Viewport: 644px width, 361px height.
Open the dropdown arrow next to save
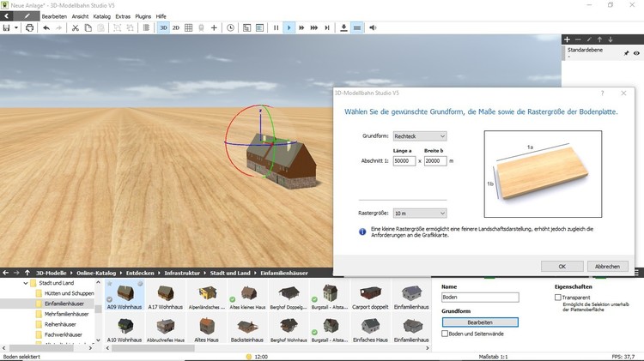coord(17,27)
